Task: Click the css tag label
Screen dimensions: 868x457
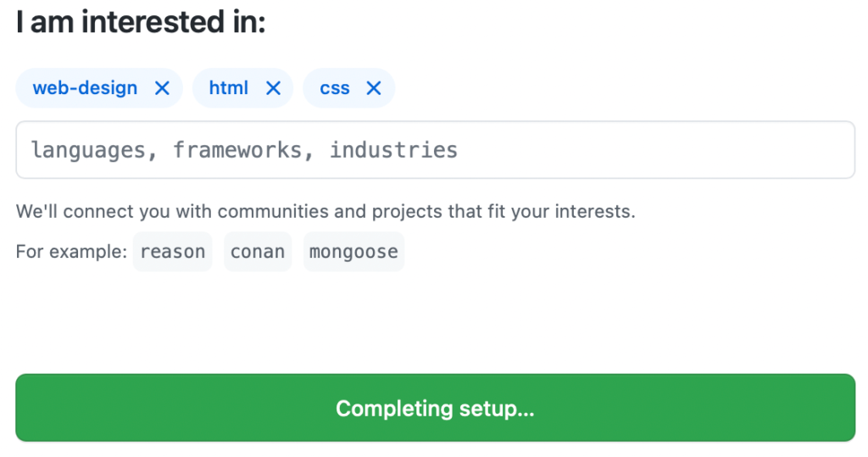Action: pyautogui.click(x=334, y=88)
